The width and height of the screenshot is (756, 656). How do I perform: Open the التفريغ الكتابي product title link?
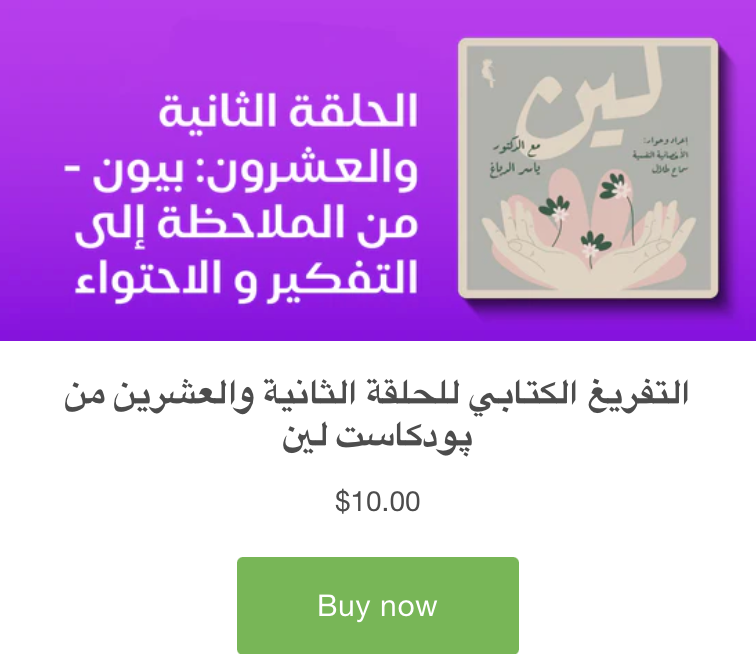[376, 415]
